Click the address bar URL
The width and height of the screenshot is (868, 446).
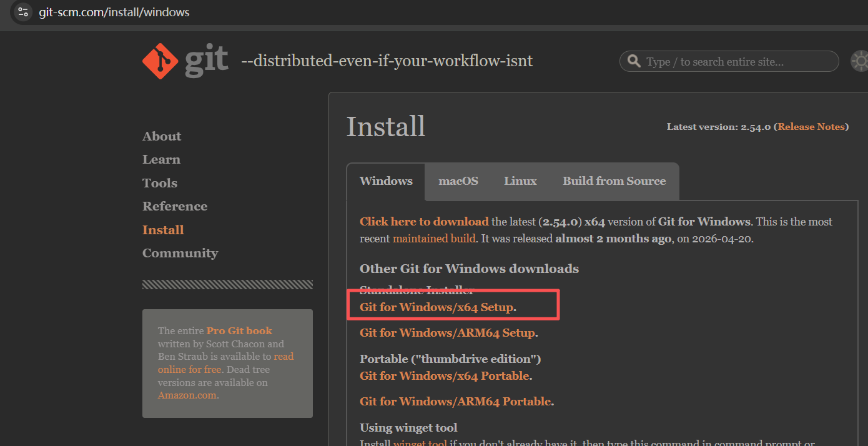(x=114, y=12)
